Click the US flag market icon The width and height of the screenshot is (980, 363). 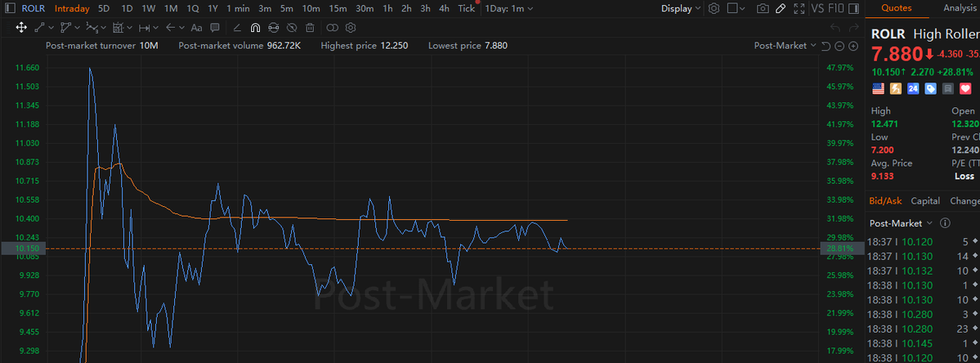click(878, 89)
